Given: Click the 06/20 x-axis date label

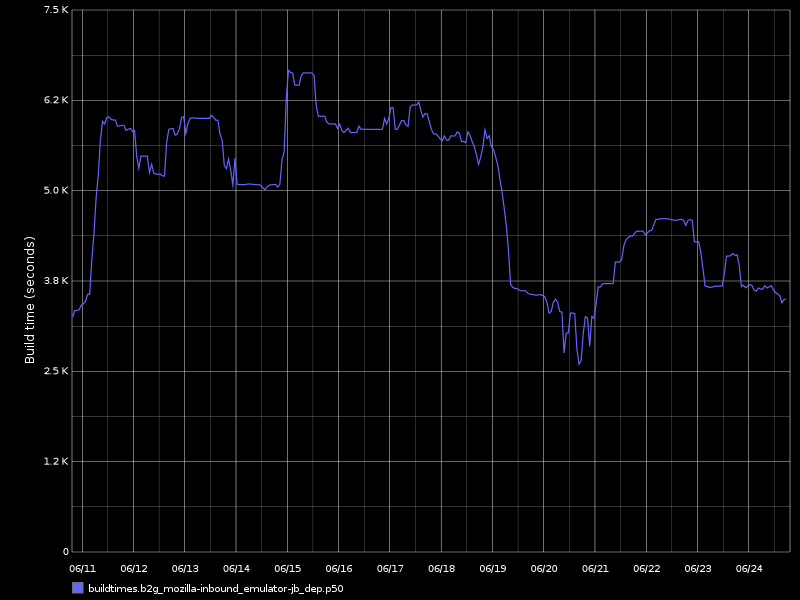Looking at the screenshot, I should (544, 568).
